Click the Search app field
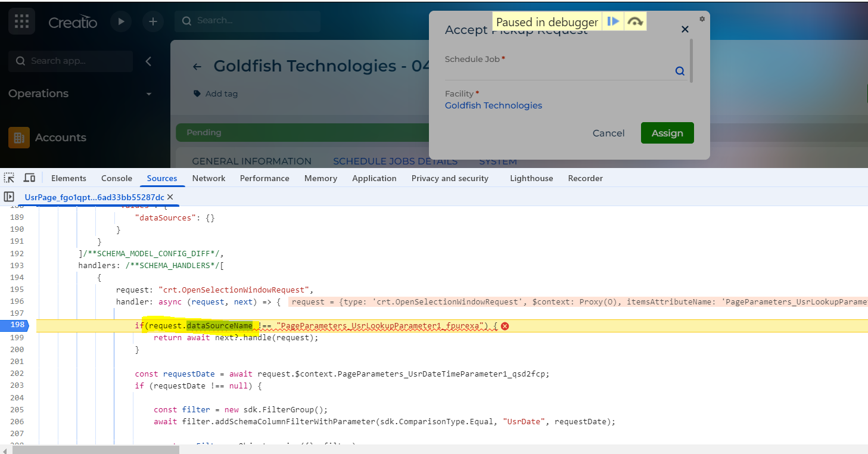This screenshot has height=454, width=868. 70,61
